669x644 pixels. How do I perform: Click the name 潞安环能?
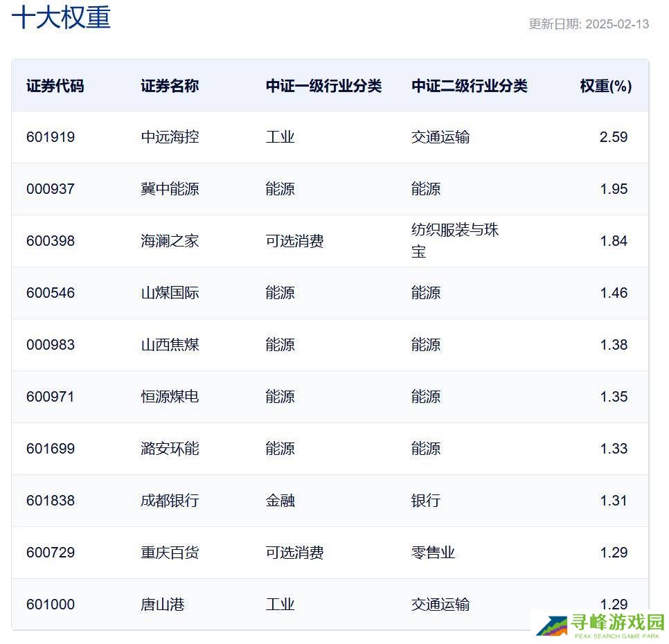click(x=170, y=449)
